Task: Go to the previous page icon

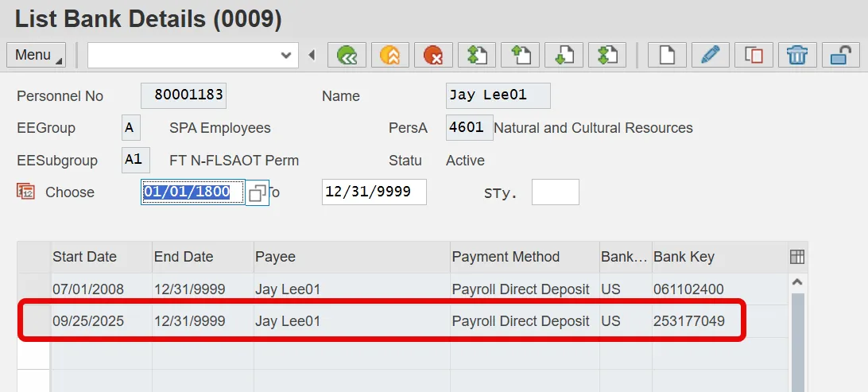Action: point(521,56)
